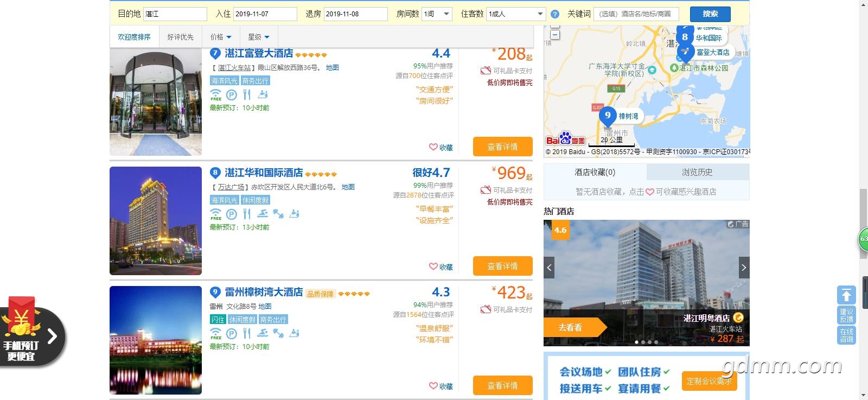This screenshot has height=400, width=868.
Task: Click swimming pool icon for 湛江华和国际酒店
Action: (x=263, y=214)
